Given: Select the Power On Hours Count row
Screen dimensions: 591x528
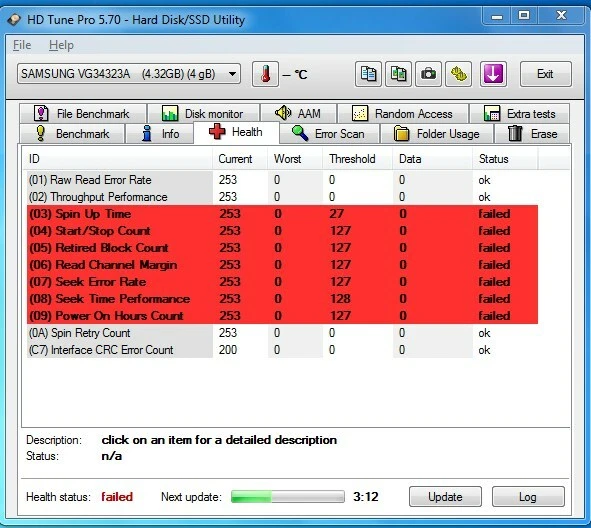Looking at the screenshot, I should (282, 315).
